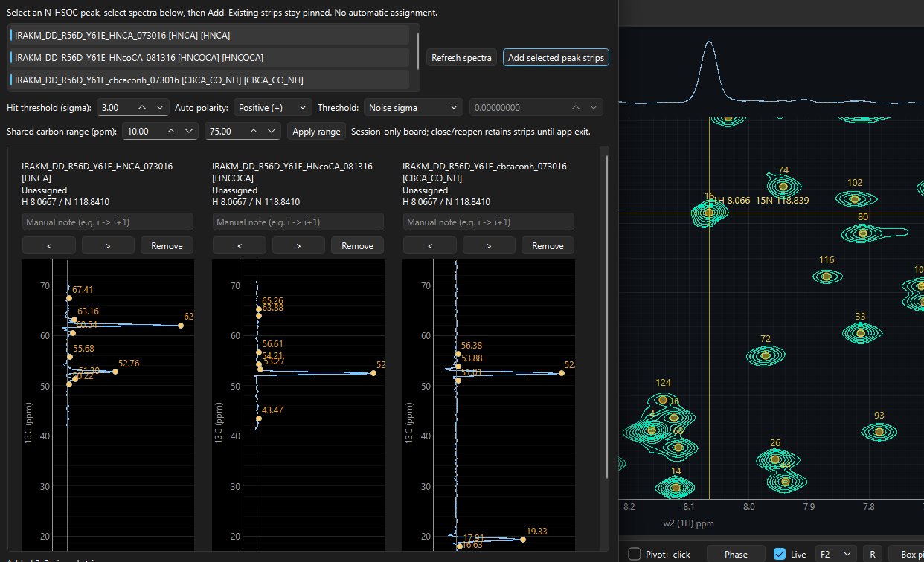Move CBCA_CO_NH strip right with > button
The image size is (924, 562).
(489, 245)
